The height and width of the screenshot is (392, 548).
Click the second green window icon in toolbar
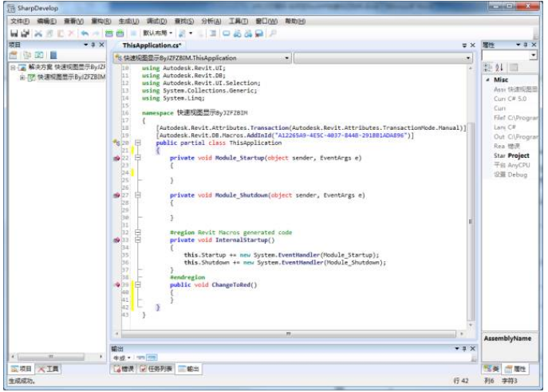pos(120,33)
